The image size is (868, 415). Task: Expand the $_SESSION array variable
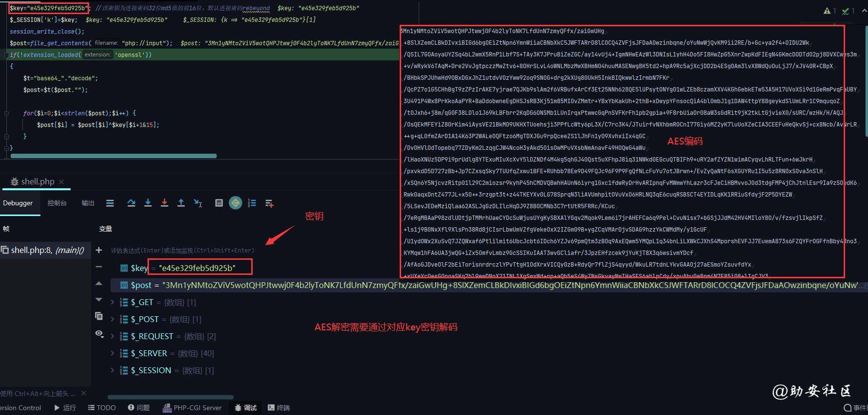pyautogui.click(x=112, y=370)
